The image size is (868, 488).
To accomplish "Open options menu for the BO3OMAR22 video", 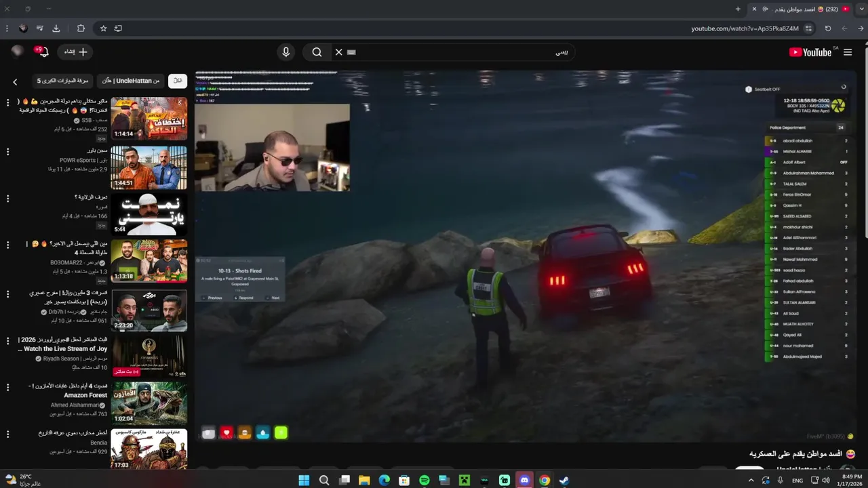I will click(8, 245).
